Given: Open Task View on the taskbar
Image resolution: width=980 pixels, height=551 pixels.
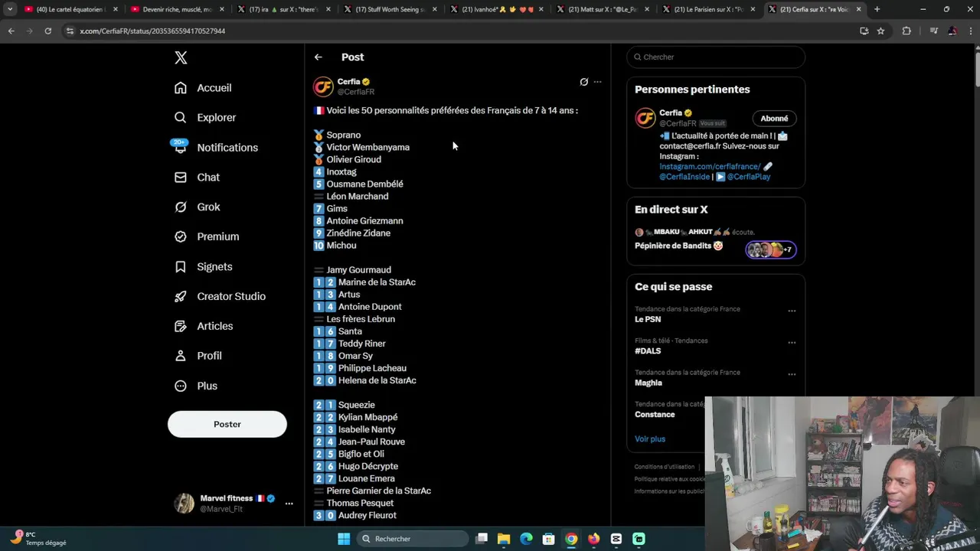Looking at the screenshot, I should [x=482, y=539].
